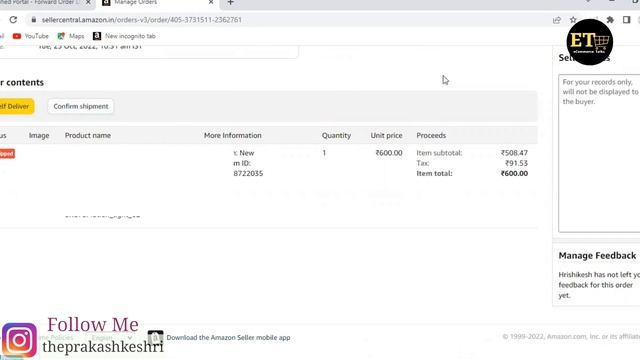Click the quantity value 1

click(324, 153)
